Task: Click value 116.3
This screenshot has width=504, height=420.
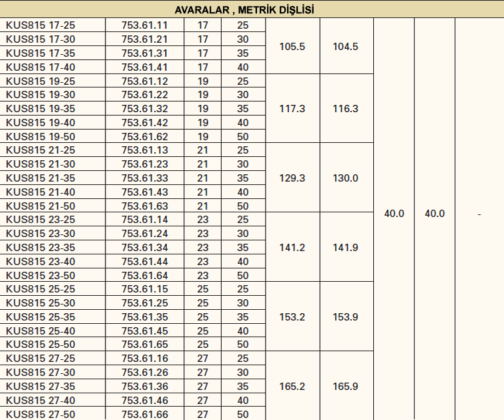Action: click(x=345, y=109)
